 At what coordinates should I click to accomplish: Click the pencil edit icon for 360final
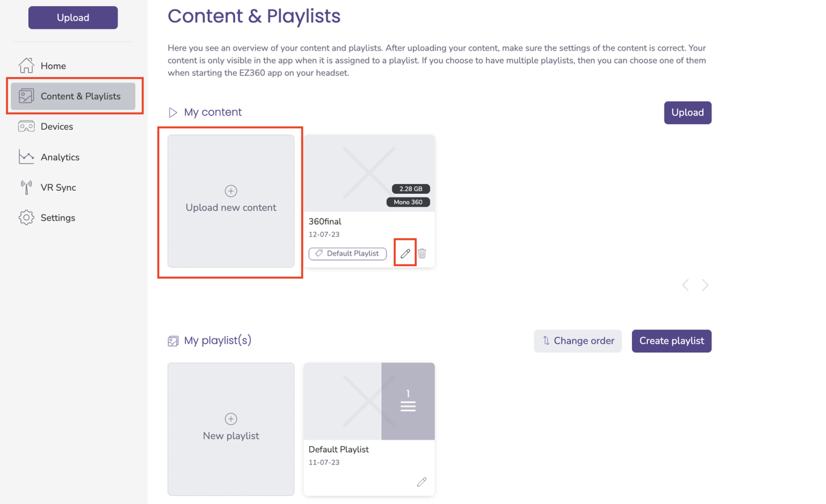[405, 253]
